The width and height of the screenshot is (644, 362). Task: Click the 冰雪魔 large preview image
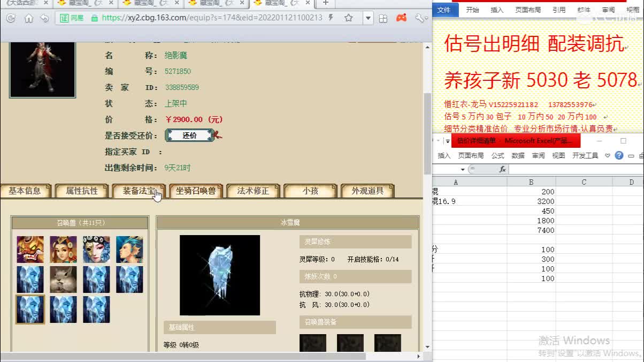click(220, 275)
